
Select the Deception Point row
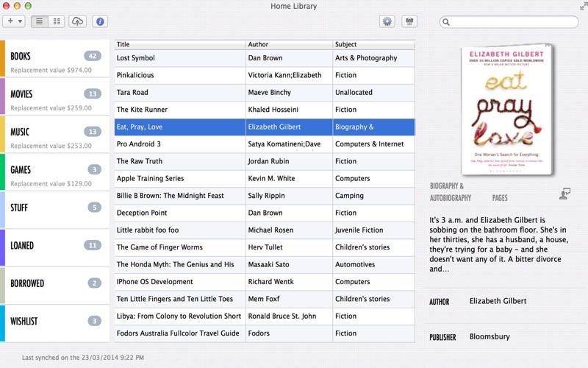pyautogui.click(x=180, y=213)
